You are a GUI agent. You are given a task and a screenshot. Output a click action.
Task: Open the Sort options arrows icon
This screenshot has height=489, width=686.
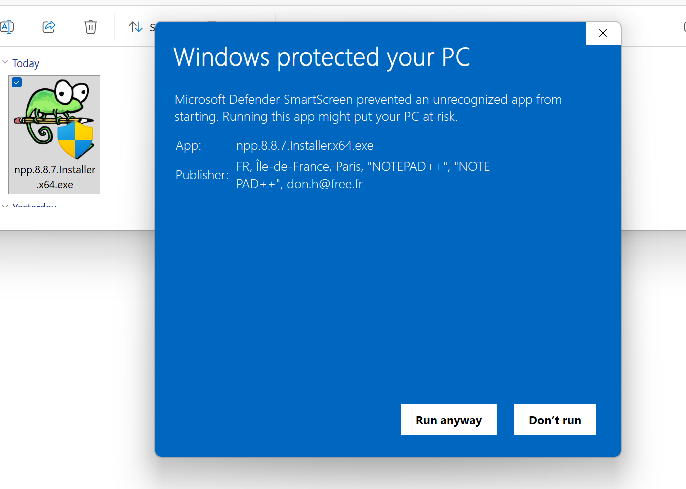[x=135, y=27]
